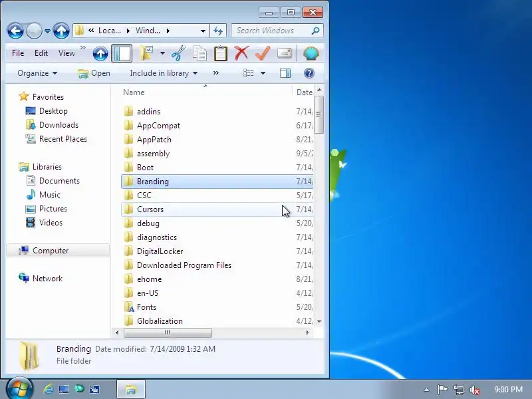Click the Cut scissors icon

[x=178, y=53]
